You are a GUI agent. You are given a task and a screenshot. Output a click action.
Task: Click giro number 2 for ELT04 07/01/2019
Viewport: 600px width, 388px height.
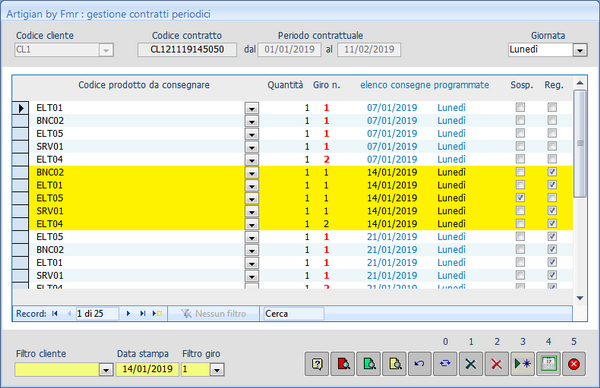(326, 159)
